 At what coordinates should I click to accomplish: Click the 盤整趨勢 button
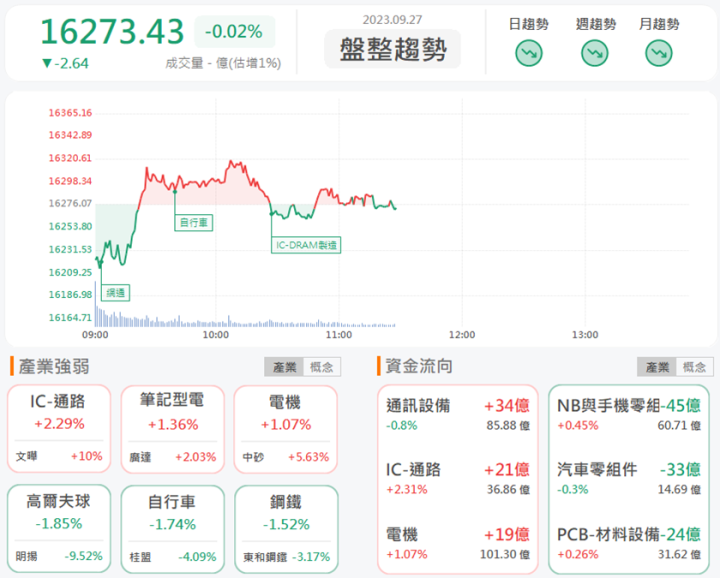(393, 49)
